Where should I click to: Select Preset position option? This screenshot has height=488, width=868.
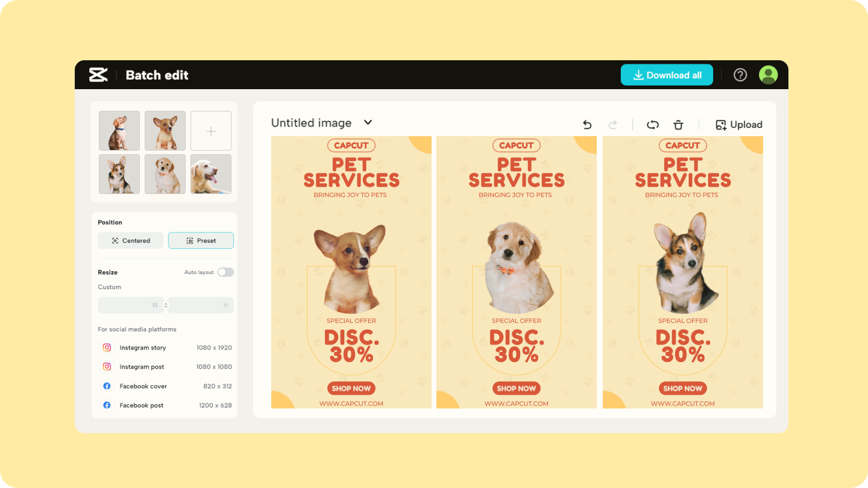pos(201,240)
